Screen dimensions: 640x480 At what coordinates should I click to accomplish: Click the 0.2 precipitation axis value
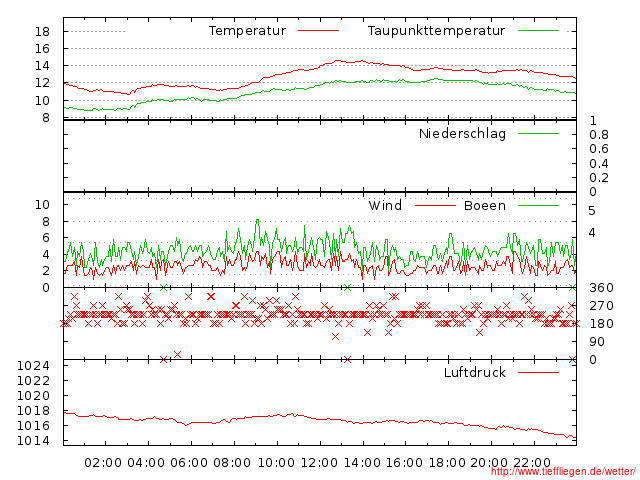tap(599, 178)
